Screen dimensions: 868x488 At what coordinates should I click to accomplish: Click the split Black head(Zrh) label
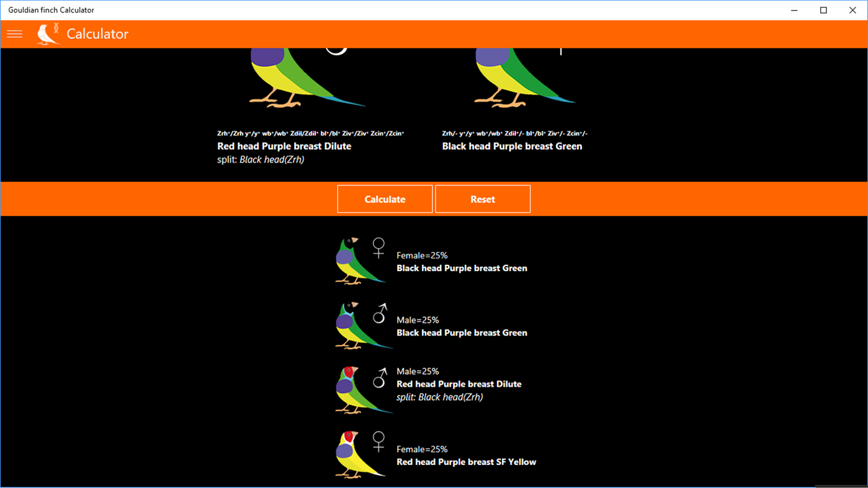pyautogui.click(x=261, y=159)
